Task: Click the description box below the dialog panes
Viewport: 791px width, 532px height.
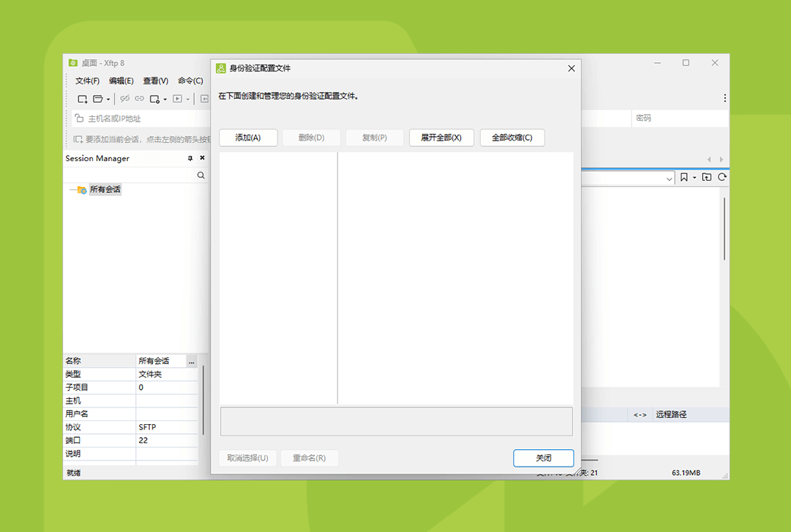Action: click(396, 422)
